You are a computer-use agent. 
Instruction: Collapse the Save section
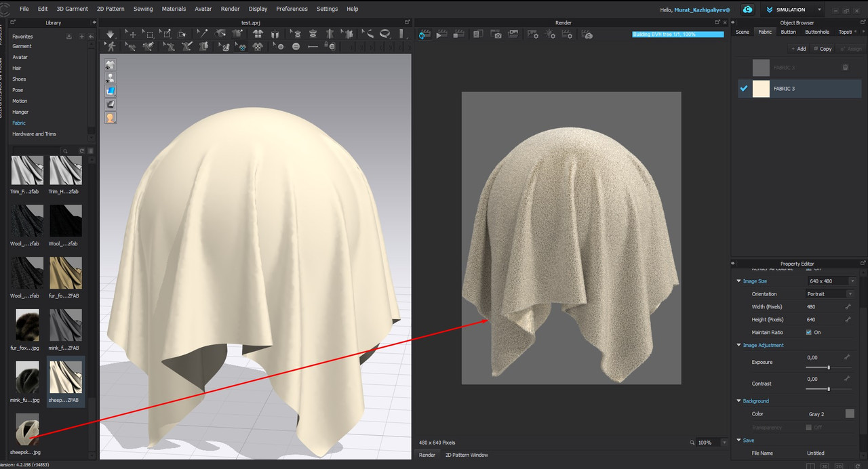[x=739, y=441]
